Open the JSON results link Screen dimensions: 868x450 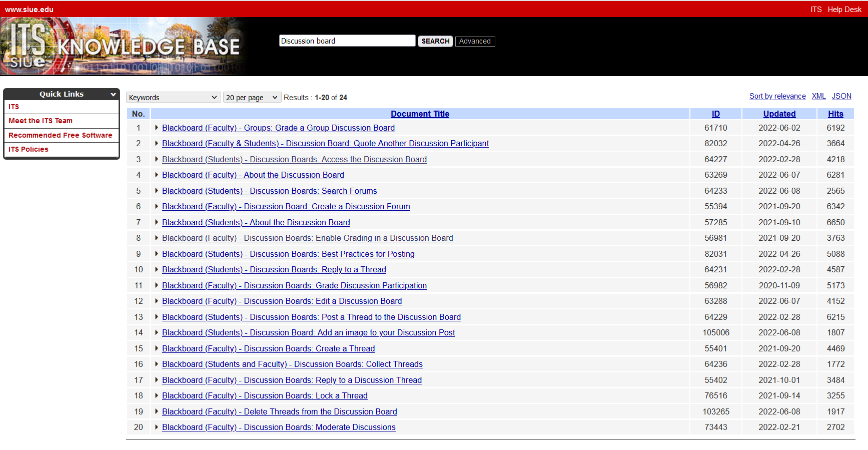point(841,96)
